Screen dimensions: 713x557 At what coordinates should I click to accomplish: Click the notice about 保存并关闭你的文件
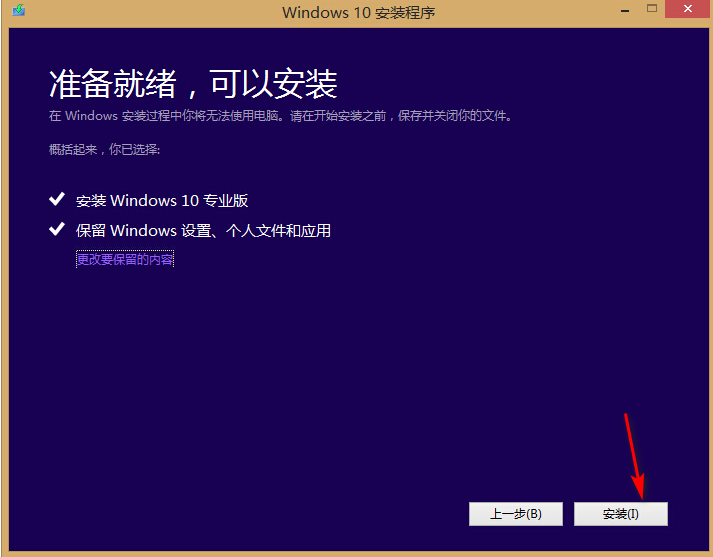tap(281, 116)
